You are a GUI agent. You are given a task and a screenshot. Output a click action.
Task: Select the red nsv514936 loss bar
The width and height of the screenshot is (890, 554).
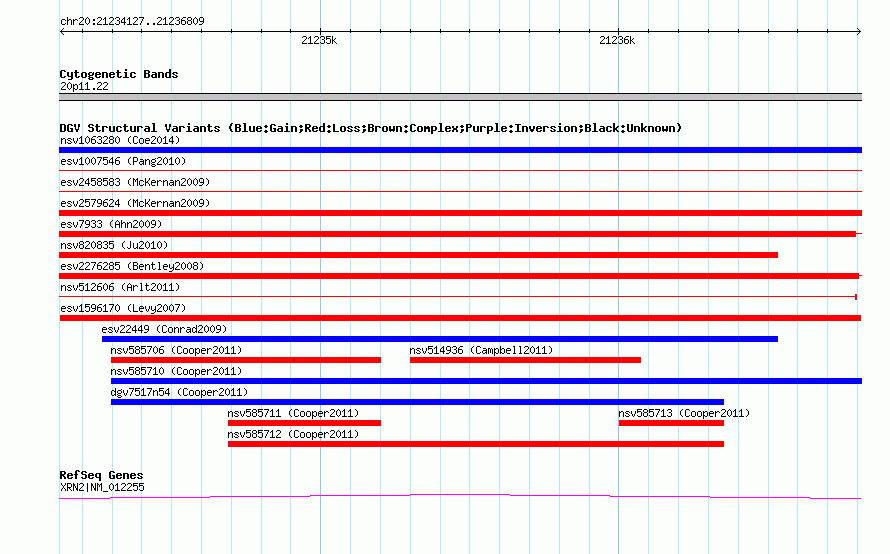click(x=525, y=360)
